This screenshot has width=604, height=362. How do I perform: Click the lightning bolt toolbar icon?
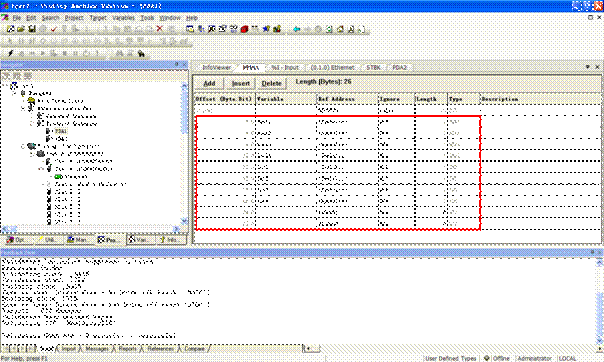[x=10, y=53]
